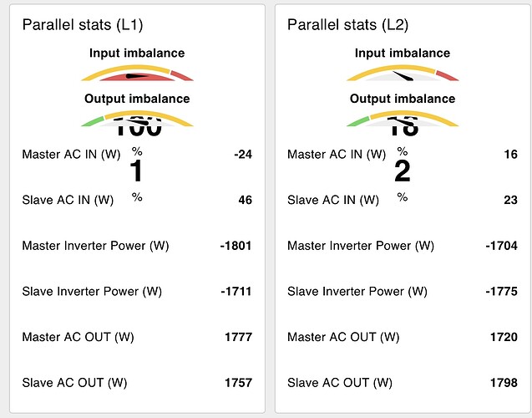
Task: Click the L2 Master AC IN value 16
Action: pos(510,154)
